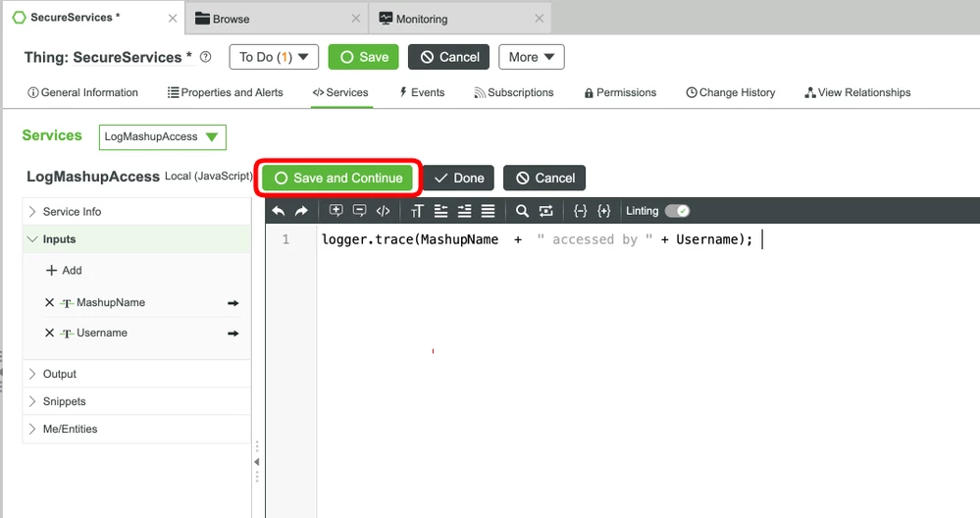Click the font size icon in editor toolbar
Viewport: 980px width, 518px height.
pyautogui.click(x=417, y=211)
